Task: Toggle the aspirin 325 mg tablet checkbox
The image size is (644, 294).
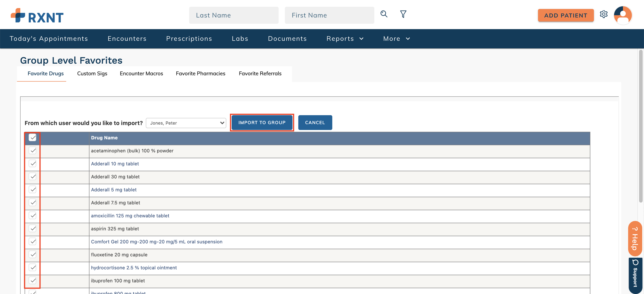Action: pyautogui.click(x=32, y=228)
